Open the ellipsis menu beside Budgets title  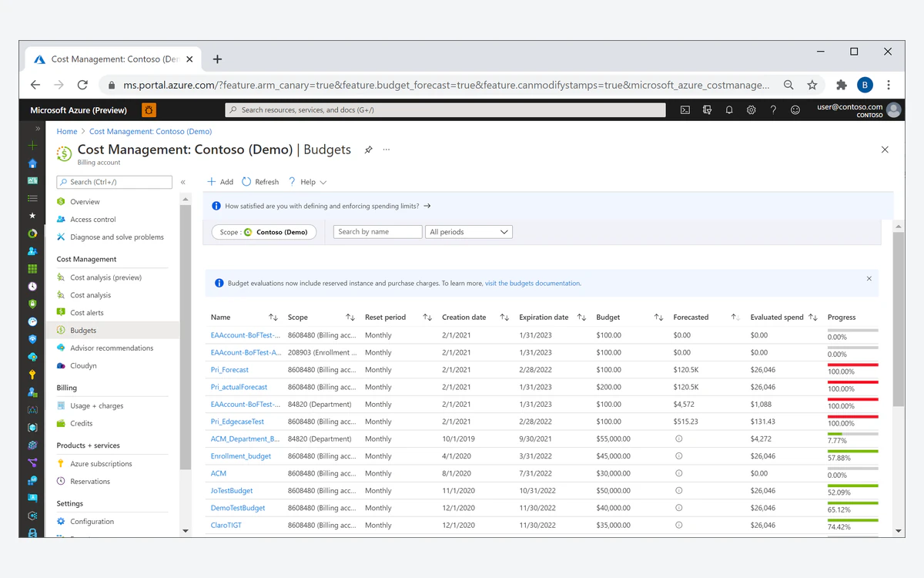click(x=387, y=150)
